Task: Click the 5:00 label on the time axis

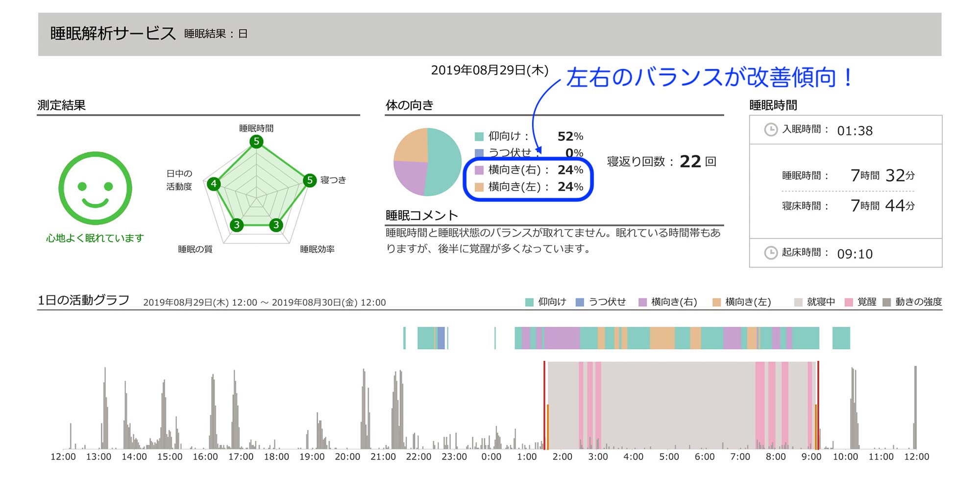Action: coord(669,457)
